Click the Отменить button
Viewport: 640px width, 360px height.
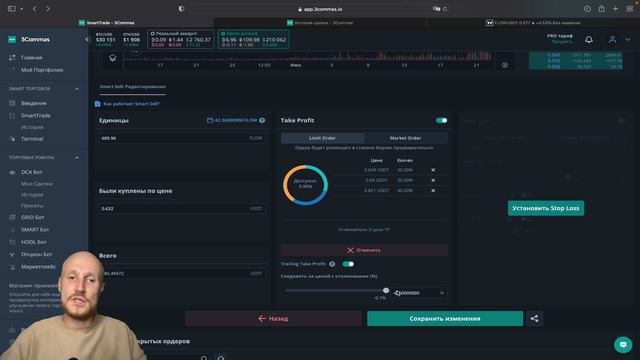(x=364, y=250)
